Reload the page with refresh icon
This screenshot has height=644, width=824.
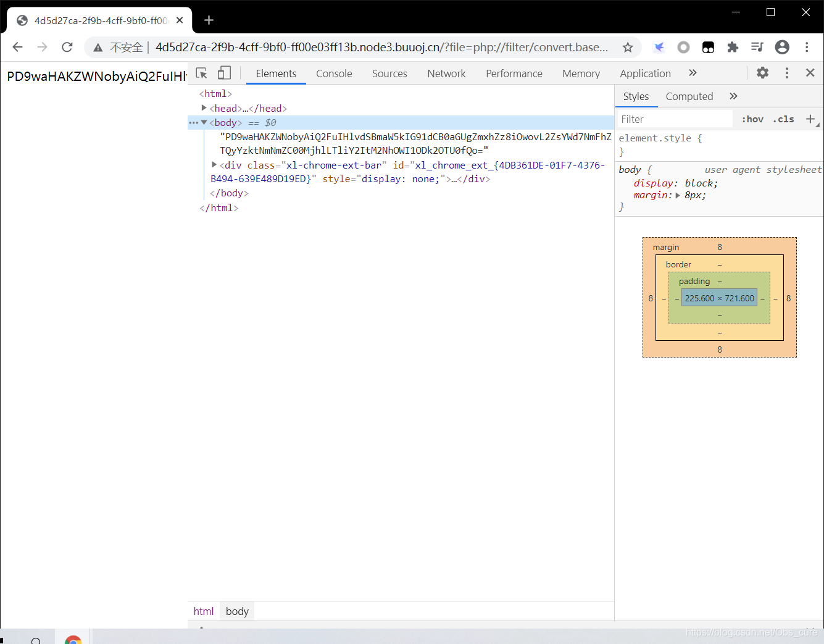(67, 47)
